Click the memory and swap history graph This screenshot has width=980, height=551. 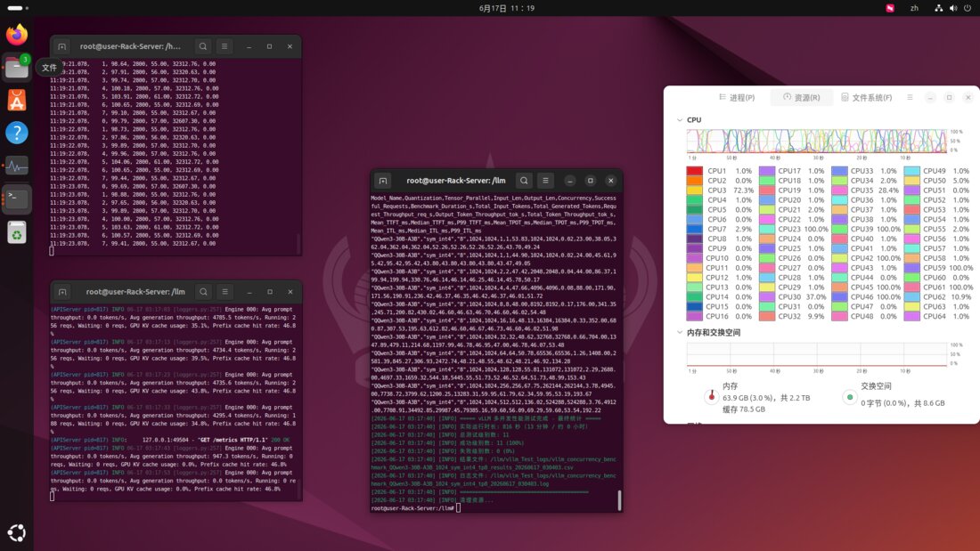pos(816,354)
